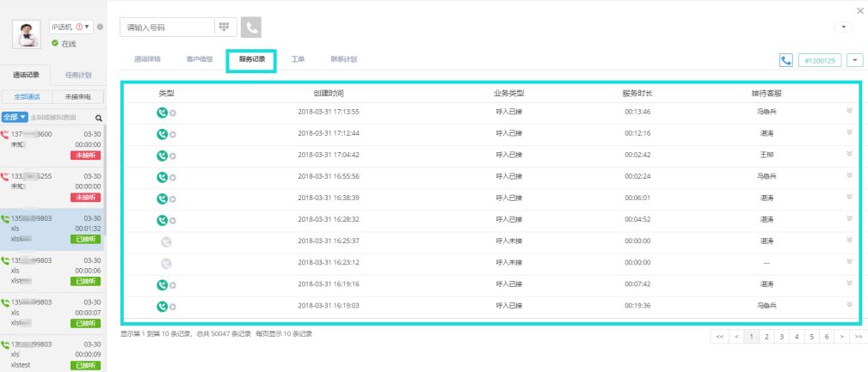Select xlstest call with duration 00:00:09
The image size is (868, 372).
click(x=52, y=355)
